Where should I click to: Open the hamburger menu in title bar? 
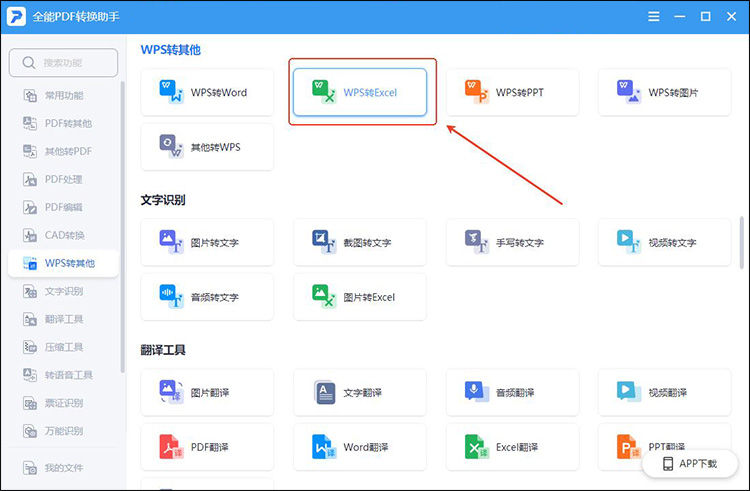tap(653, 17)
